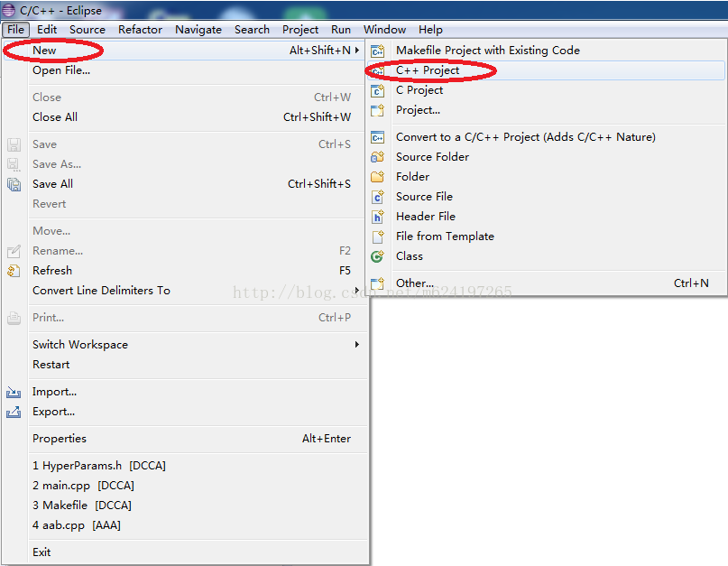Open the Refactor menu
The height and width of the screenshot is (566, 728).
pos(140,30)
